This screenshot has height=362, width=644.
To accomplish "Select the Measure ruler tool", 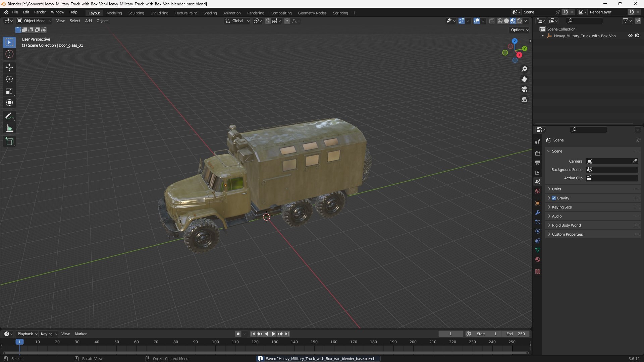I will click(9, 128).
